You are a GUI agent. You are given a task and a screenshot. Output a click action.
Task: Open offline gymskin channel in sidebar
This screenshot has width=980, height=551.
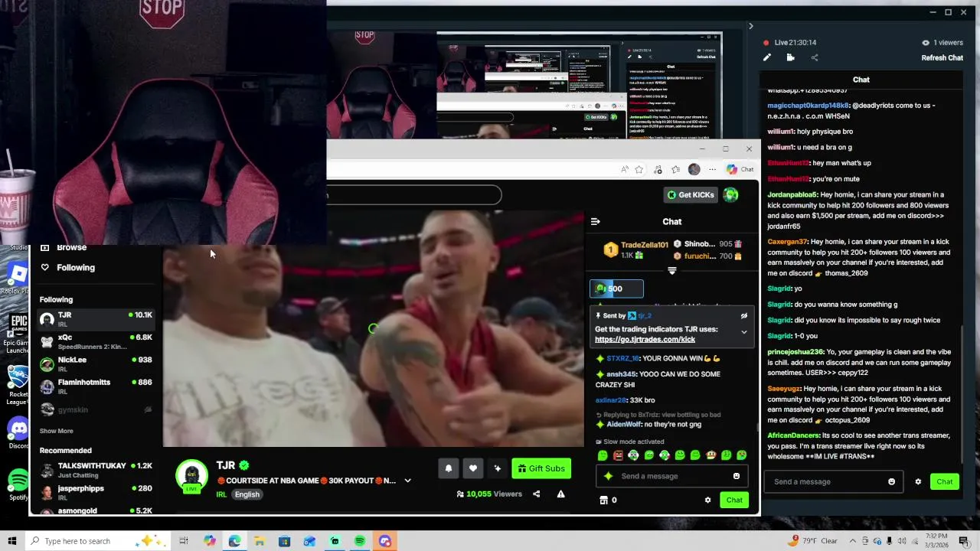pyautogui.click(x=96, y=409)
